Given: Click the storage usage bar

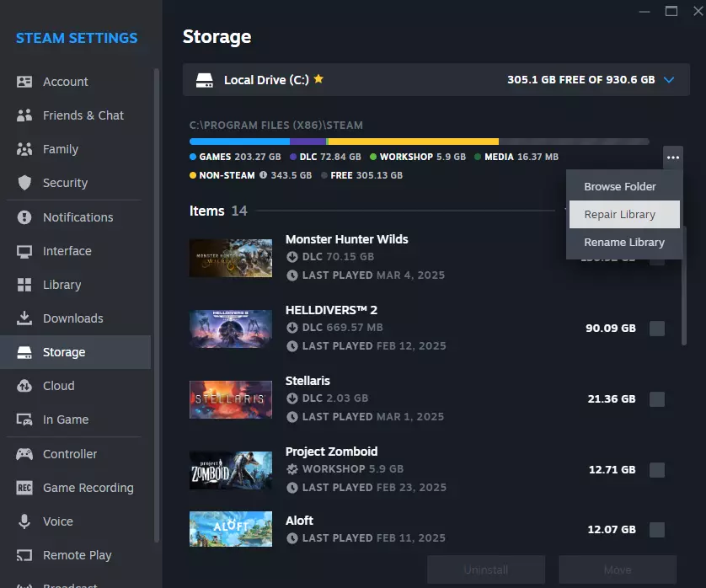Looking at the screenshot, I should 419,142.
